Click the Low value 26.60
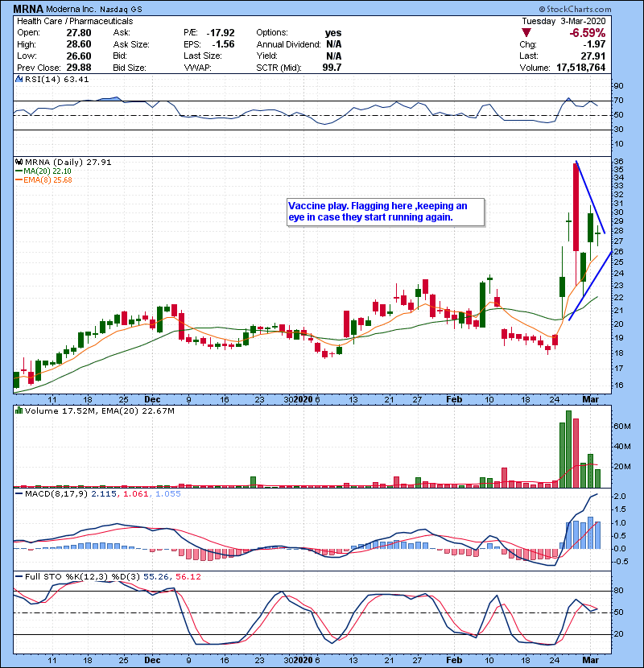 79,56
